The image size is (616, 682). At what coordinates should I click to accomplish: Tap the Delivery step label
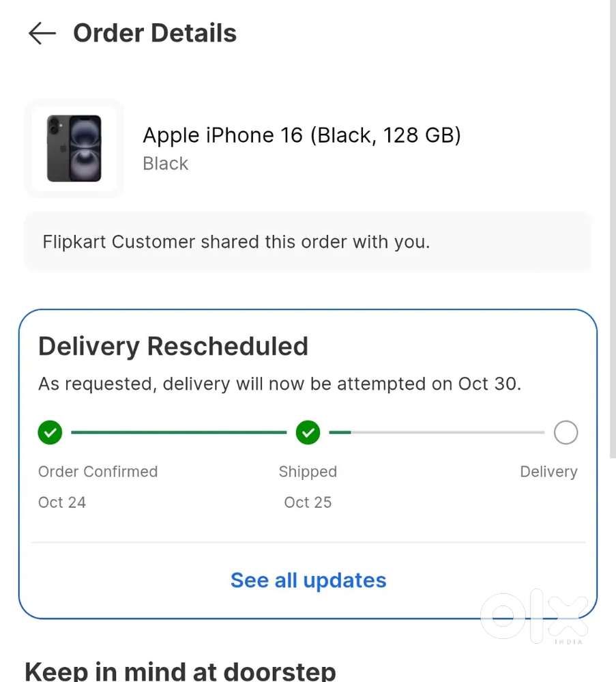(x=548, y=471)
